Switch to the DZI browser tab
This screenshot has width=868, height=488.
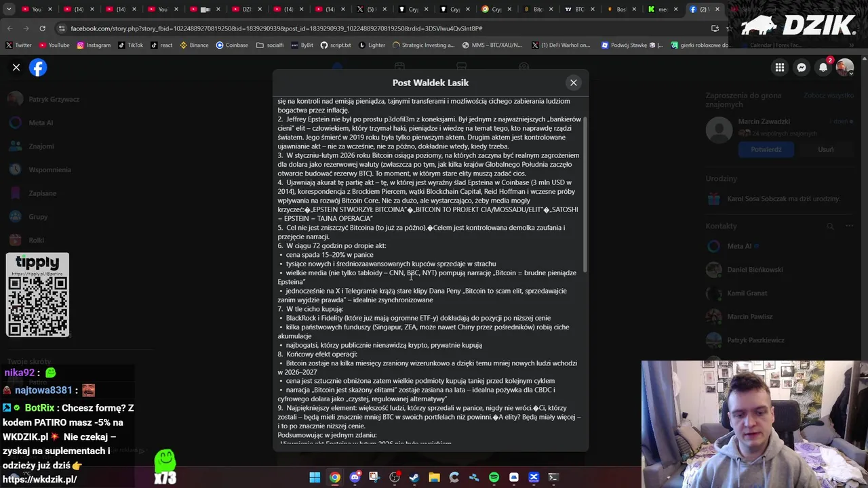click(x=245, y=9)
